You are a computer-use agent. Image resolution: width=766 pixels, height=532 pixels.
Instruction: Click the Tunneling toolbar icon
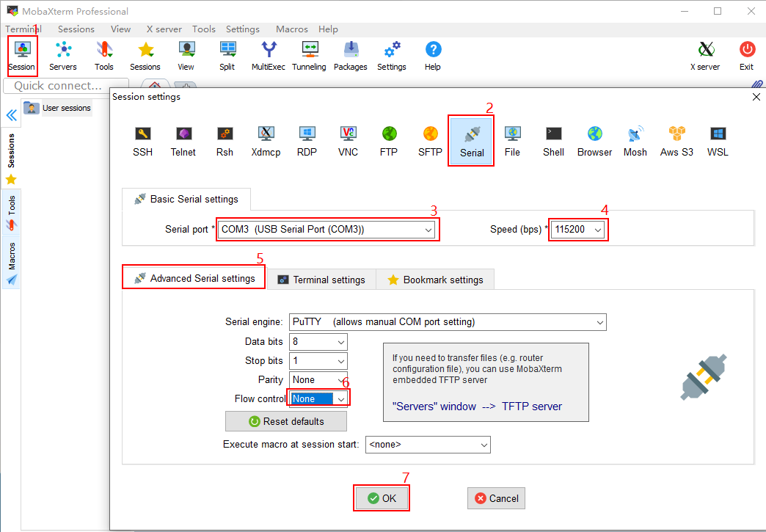(x=309, y=57)
